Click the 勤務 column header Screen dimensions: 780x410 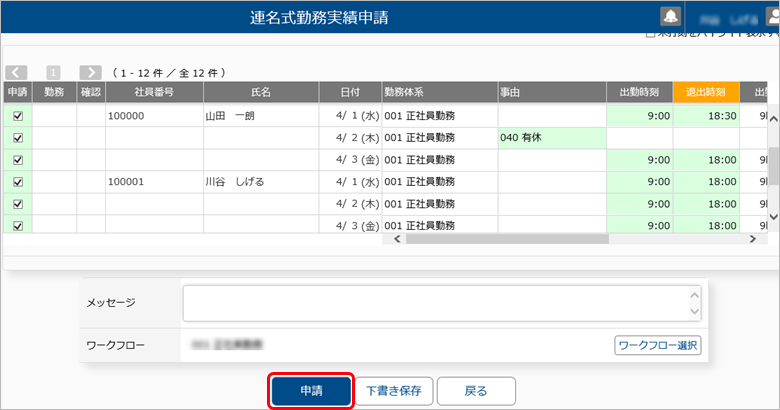click(x=54, y=92)
